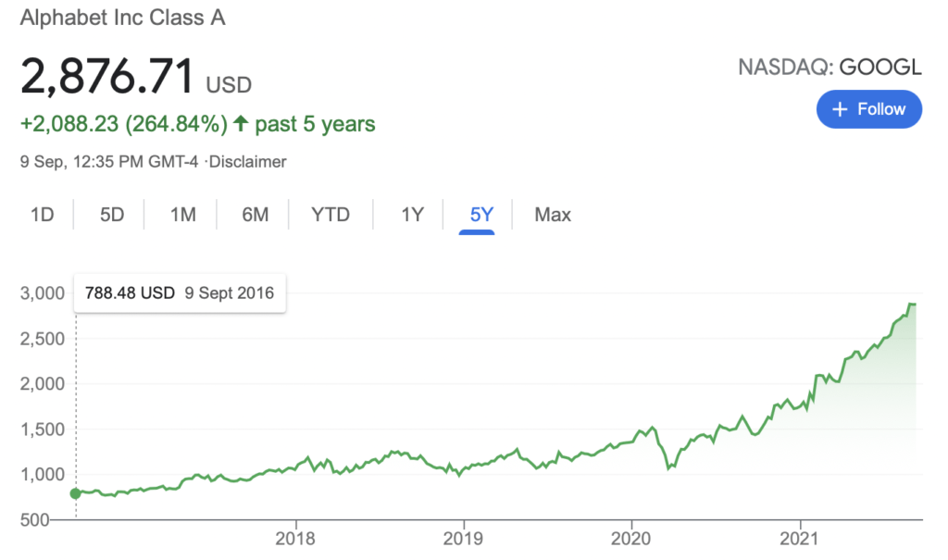Open the Max range tab
This screenshot has height=560, width=948.
tap(553, 215)
